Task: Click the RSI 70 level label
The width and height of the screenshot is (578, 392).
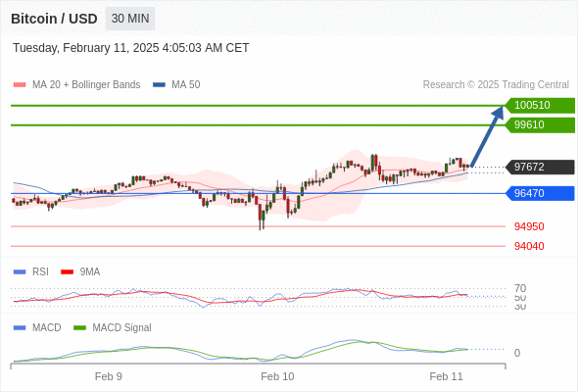Action: 520,288
